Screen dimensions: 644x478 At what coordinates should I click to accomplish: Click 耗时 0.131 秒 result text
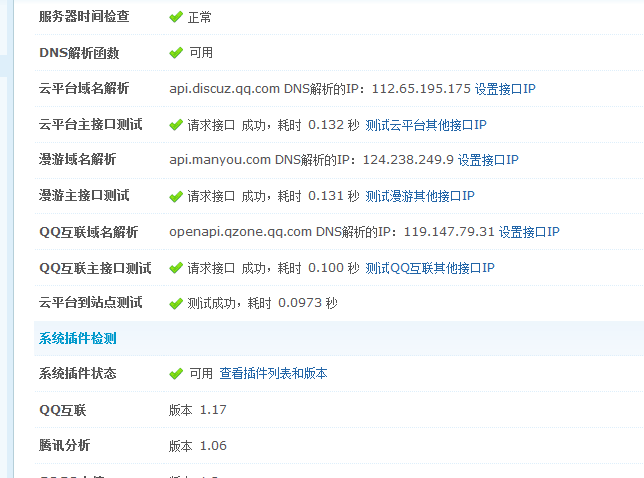click(318, 196)
